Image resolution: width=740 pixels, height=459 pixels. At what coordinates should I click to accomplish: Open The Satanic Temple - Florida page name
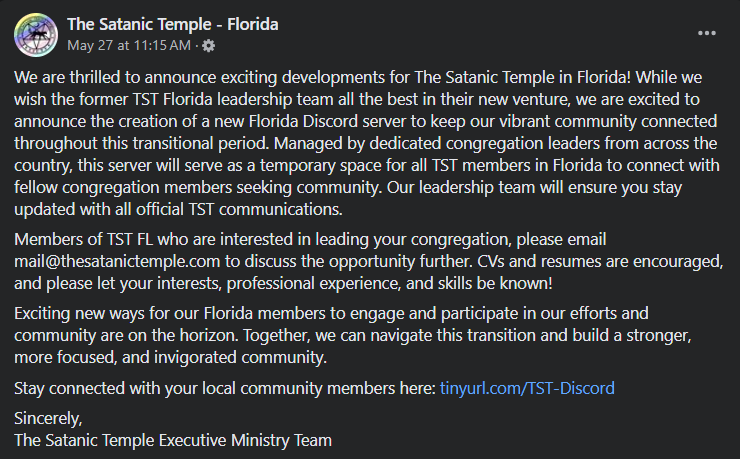[x=172, y=23]
